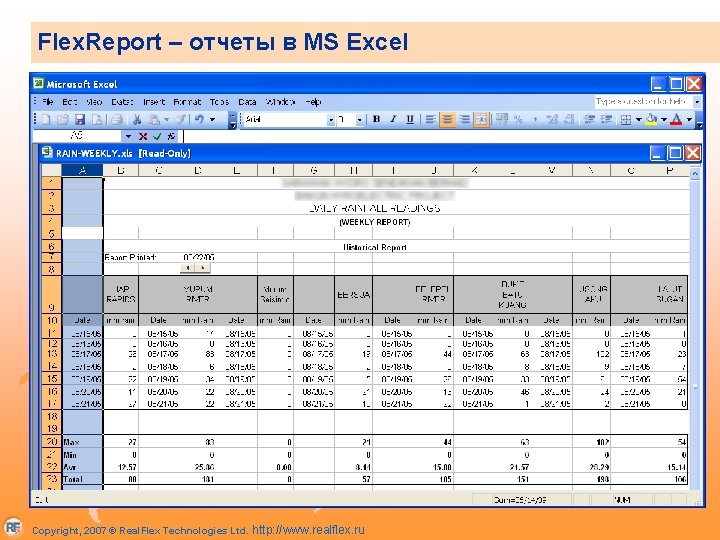The image size is (720, 540).
Task: Open the Borders dropdown arrow
Action: pos(639,120)
